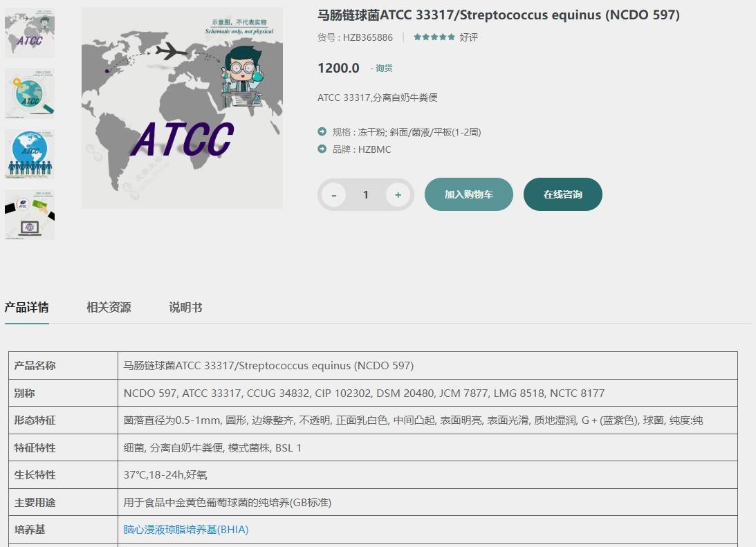Image resolution: width=756 pixels, height=547 pixels.
Task: Click the 加入购物车 button
Action: [468, 194]
